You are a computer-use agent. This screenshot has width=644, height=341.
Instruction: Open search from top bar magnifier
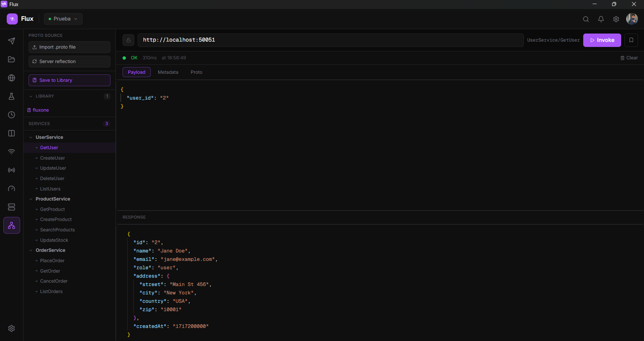pyautogui.click(x=586, y=19)
